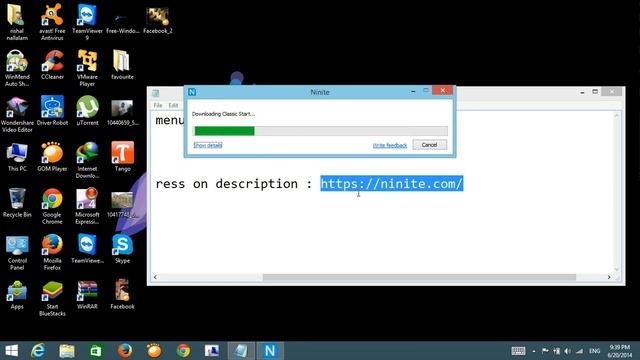Switch to the Ninite taskbar button
Screen dimensions: 640x360
click(270, 351)
